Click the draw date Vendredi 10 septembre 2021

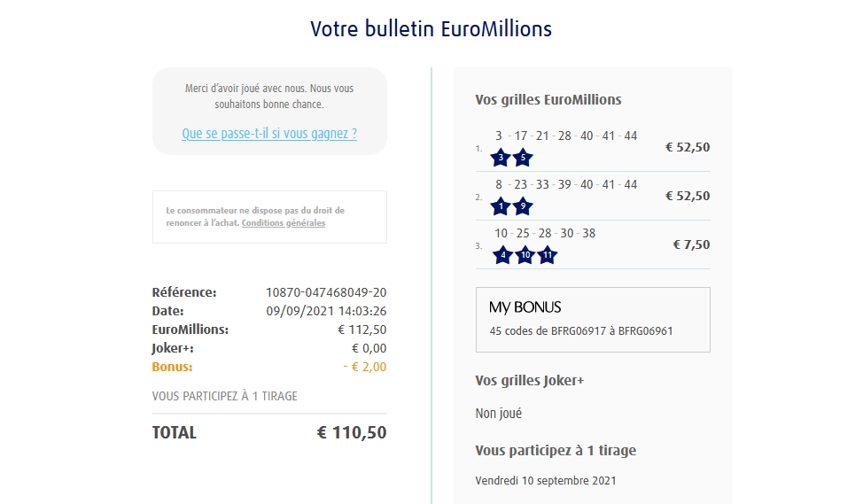coord(545,481)
